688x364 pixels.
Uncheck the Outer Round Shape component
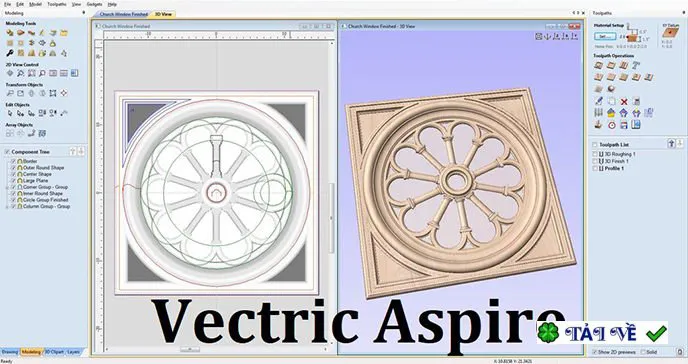[13, 168]
